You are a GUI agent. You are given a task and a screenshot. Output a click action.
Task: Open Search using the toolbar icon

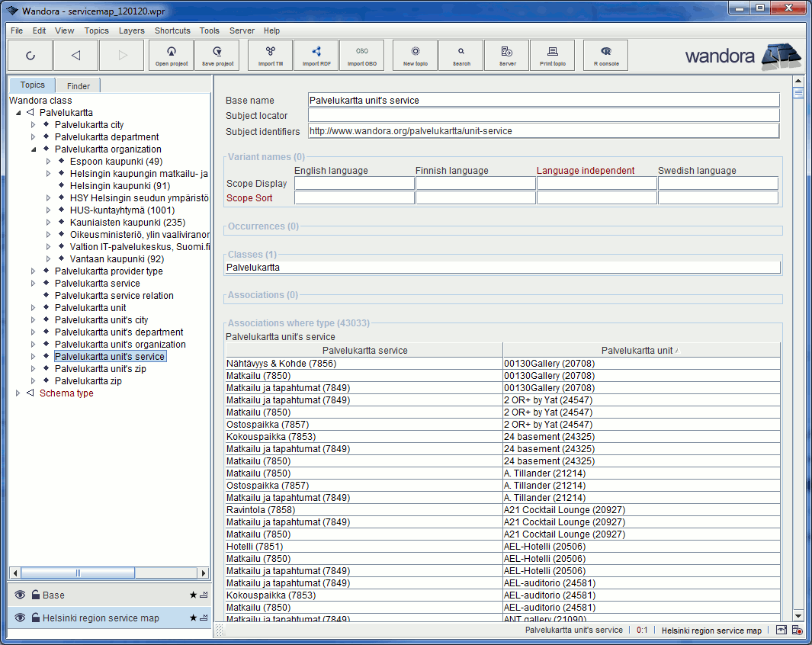pos(461,55)
